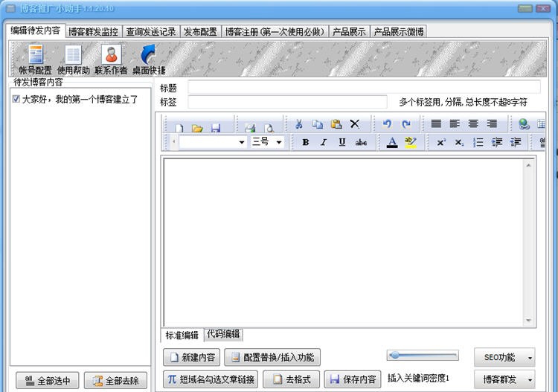
Task: Open the font name dropdown
Action: [x=242, y=142]
